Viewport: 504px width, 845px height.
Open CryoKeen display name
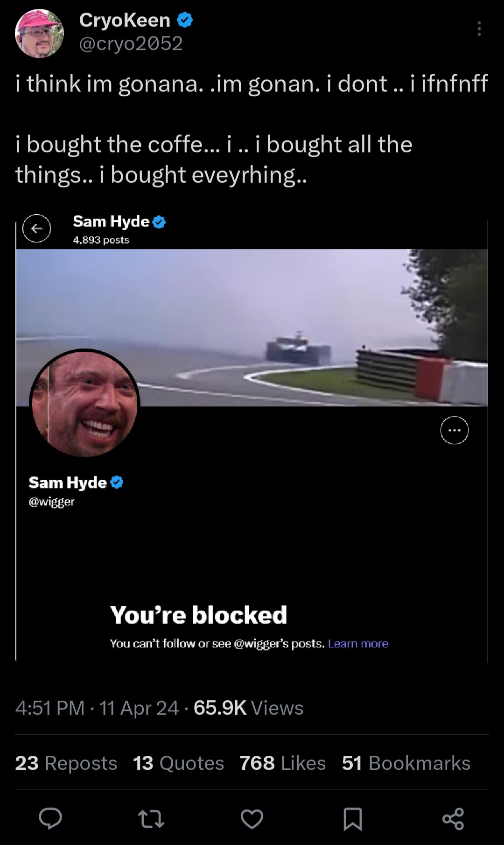pos(125,20)
